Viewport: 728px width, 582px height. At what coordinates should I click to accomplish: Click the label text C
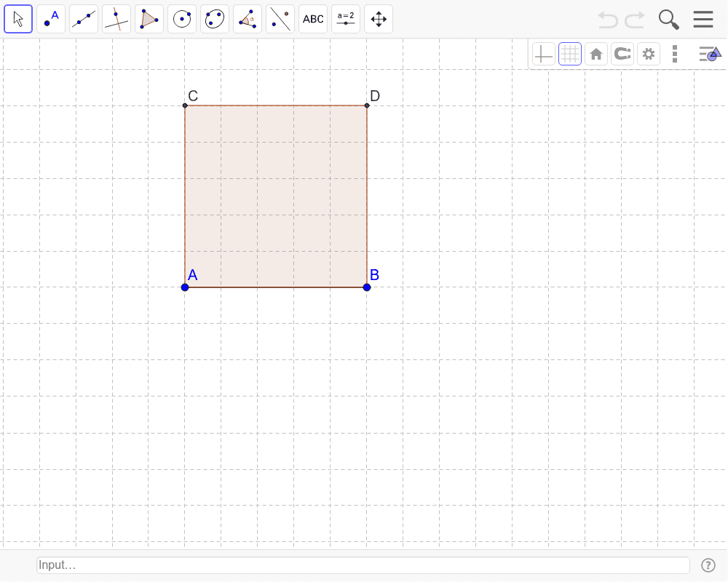click(193, 96)
